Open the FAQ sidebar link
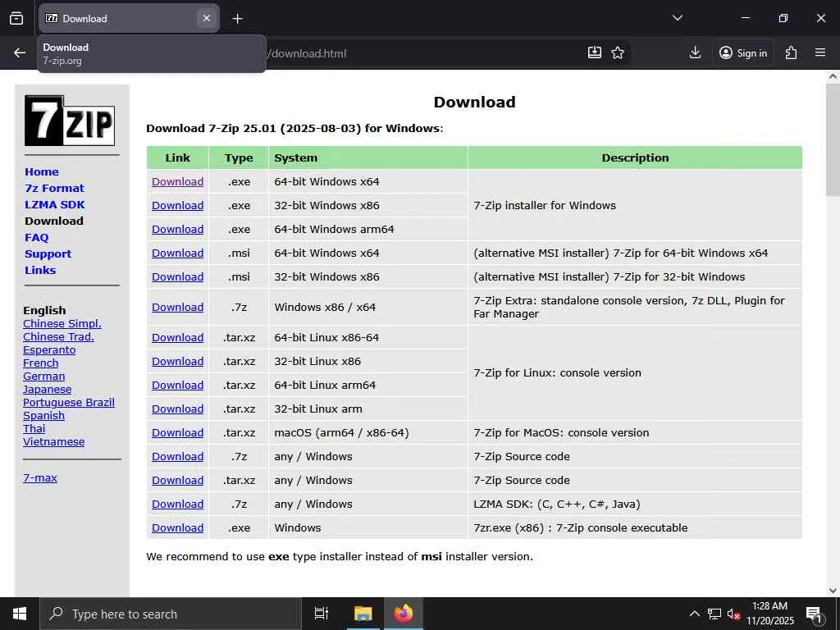Screen dimensions: 840x630 pos(36,238)
